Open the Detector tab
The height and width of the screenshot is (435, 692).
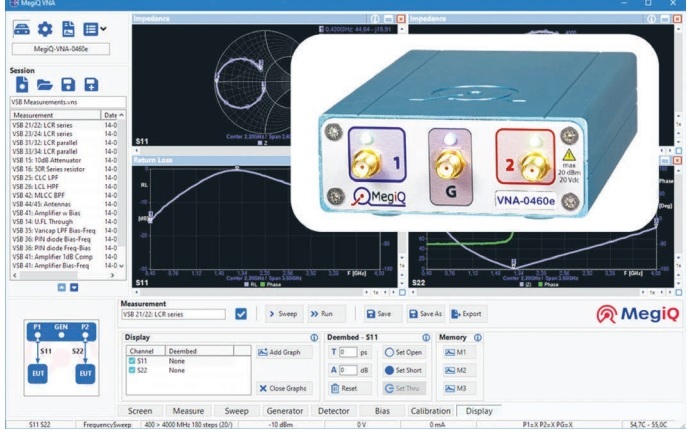(334, 411)
